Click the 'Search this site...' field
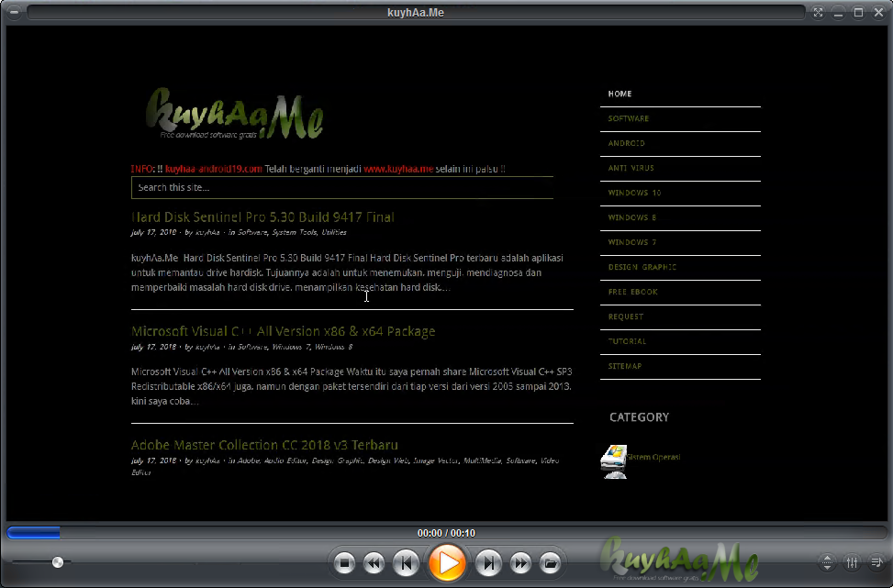 (342, 188)
